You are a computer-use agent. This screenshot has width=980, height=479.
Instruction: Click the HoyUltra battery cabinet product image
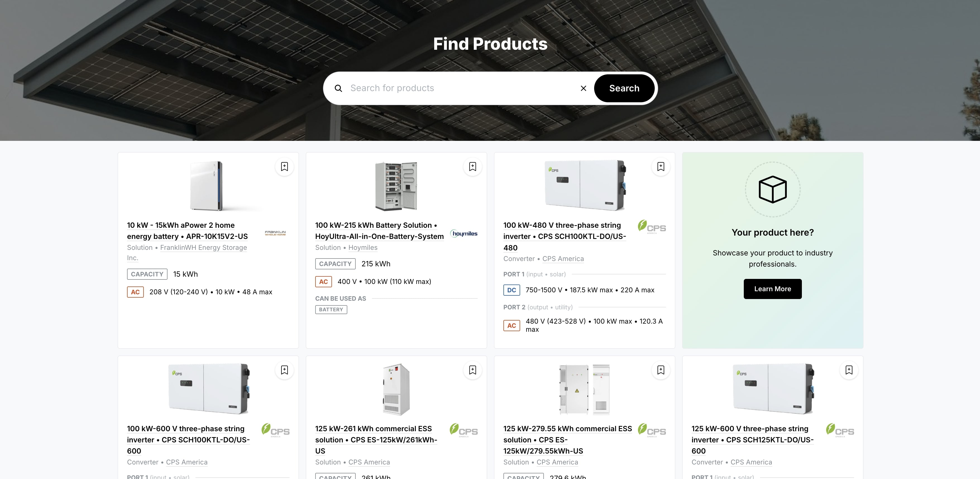coord(396,186)
